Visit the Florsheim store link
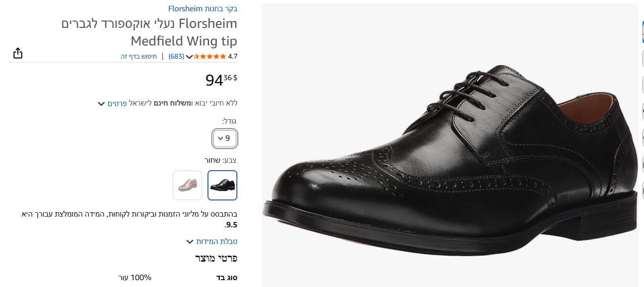This screenshot has height=287, width=644. click(x=203, y=8)
